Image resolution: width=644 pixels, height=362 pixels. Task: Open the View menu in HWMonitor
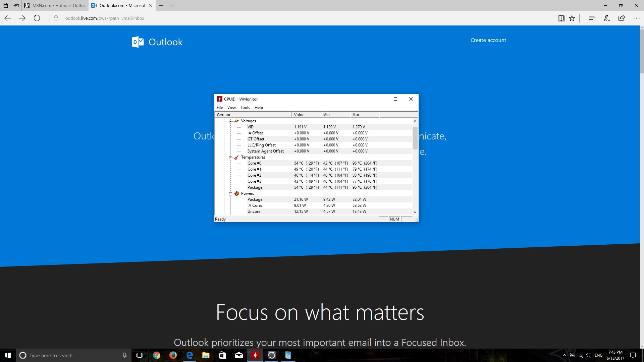(x=231, y=108)
